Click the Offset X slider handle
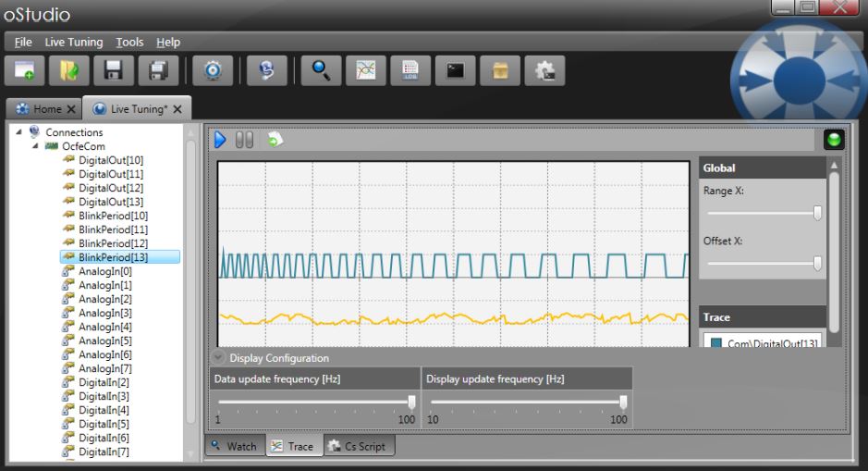868x471 pixels. coord(817,263)
